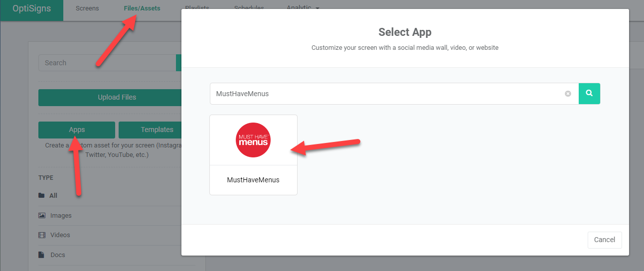Filter by the Videos film icon
Image resolution: width=644 pixels, height=271 pixels.
click(42, 235)
